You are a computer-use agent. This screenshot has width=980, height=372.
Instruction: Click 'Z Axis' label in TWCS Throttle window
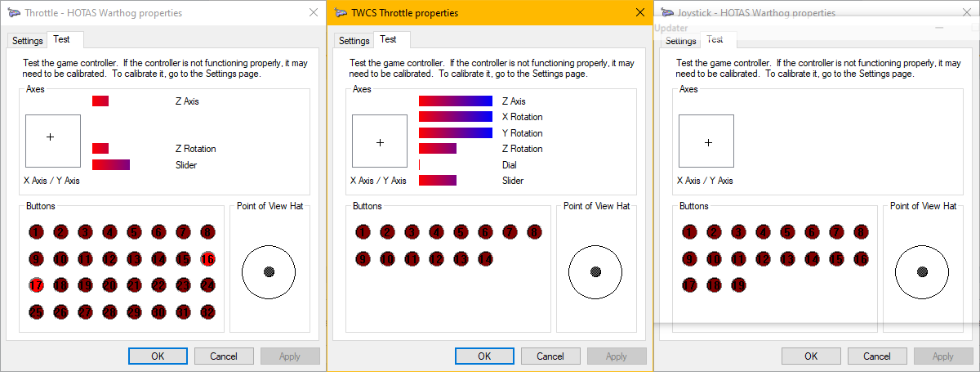click(514, 101)
